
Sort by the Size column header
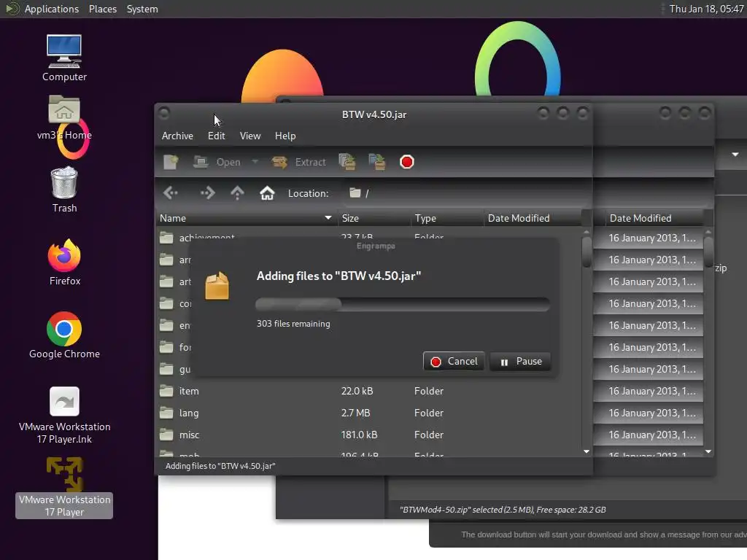coord(374,218)
